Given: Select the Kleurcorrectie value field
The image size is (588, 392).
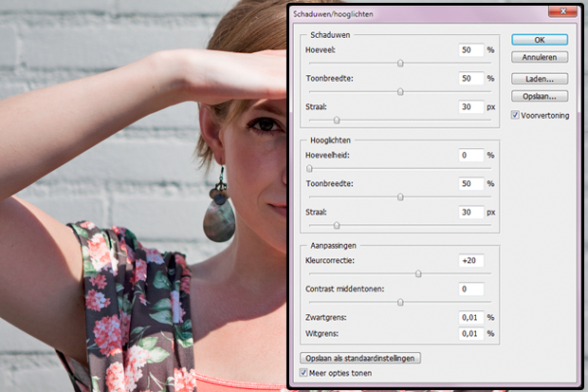Looking at the screenshot, I should 470,259.
